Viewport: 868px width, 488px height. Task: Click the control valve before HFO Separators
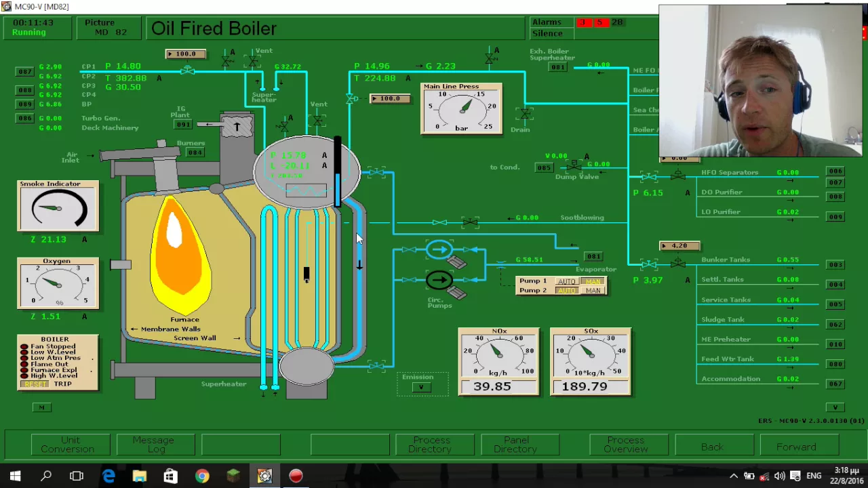[677, 176]
